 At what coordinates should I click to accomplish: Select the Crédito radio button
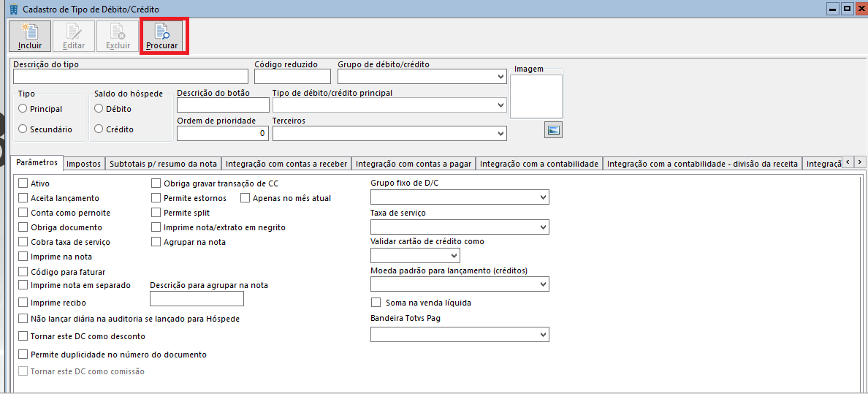99,129
